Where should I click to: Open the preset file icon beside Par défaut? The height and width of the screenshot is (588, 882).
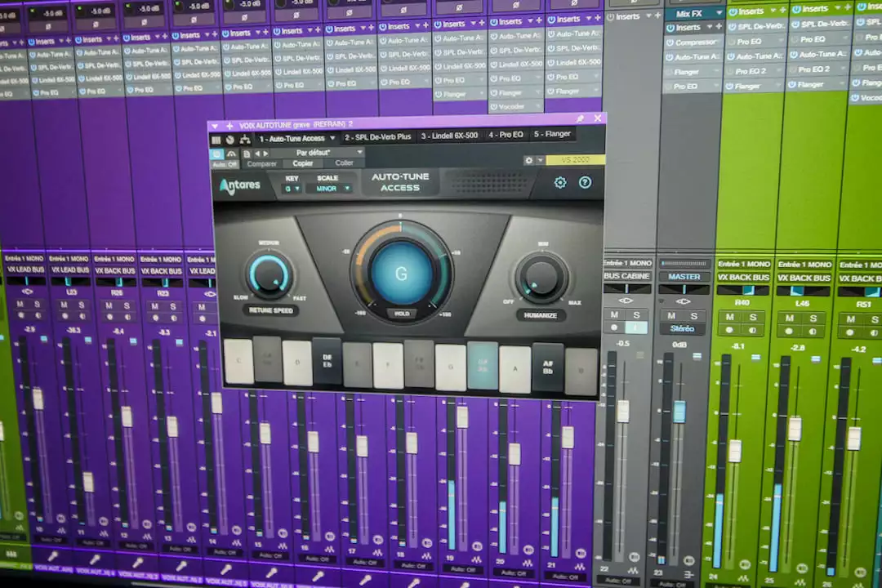tap(247, 154)
